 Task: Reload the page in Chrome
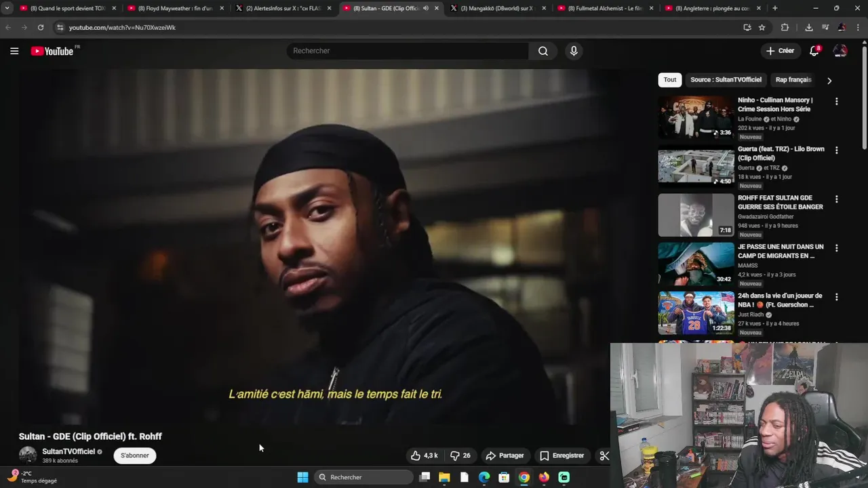(41, 27)
